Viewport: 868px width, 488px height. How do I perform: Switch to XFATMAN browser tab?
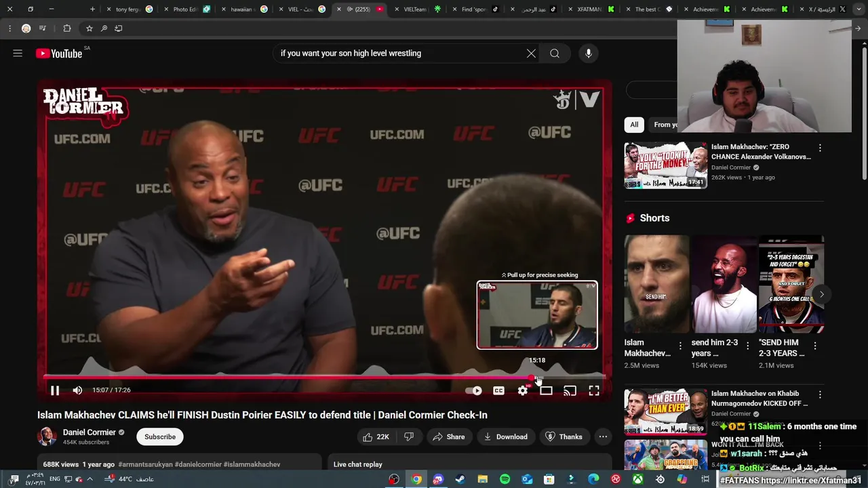coord(591,9)
